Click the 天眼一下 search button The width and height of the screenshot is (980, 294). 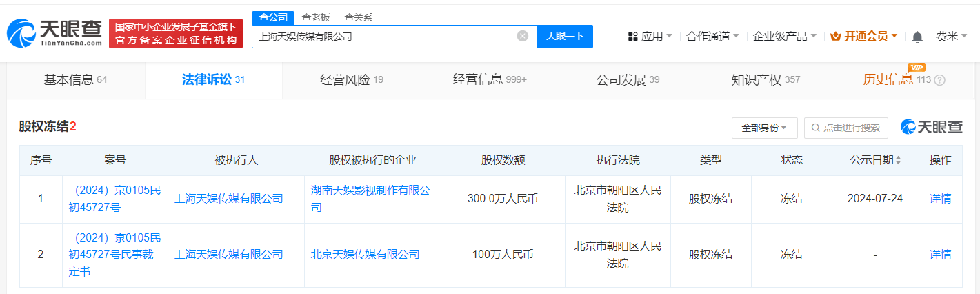[565, 37]
